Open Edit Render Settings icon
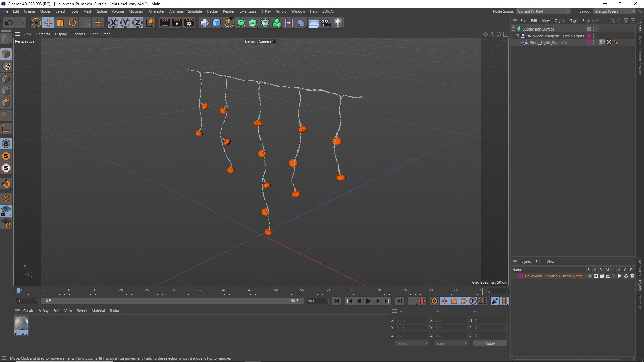The width and height of the screenshot is (644, 362). [x=190, y=23]
